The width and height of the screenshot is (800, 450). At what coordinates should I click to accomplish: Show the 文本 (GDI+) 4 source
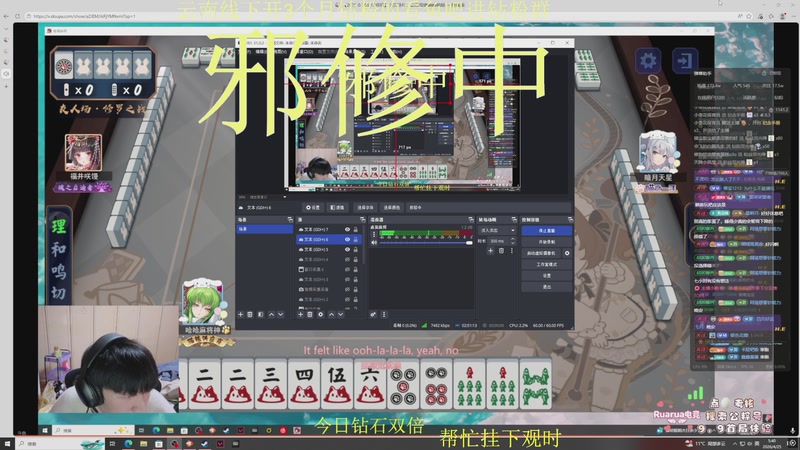pos(347,260)
